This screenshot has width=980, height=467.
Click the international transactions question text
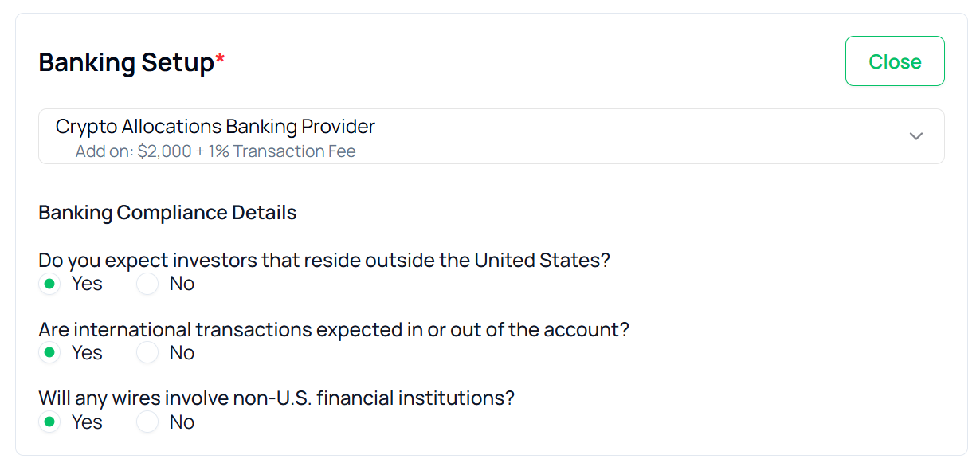(333, 330)
